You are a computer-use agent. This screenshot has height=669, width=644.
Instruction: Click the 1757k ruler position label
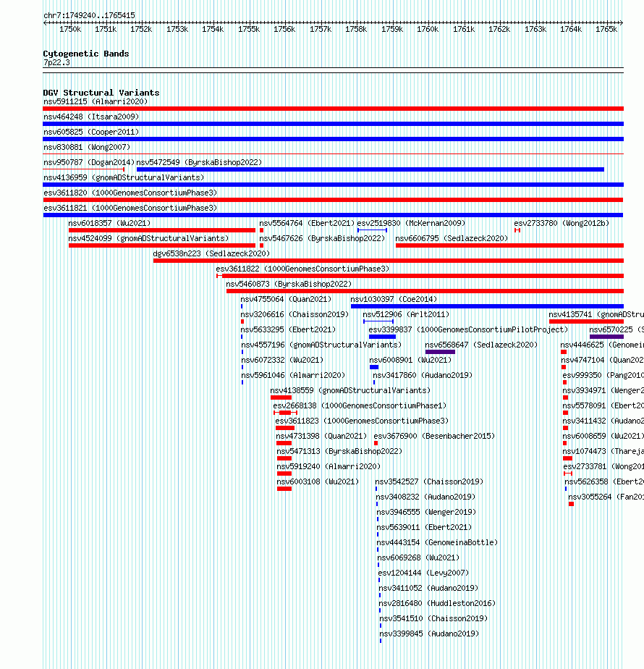pyautogui.click(x=321, y=29)
